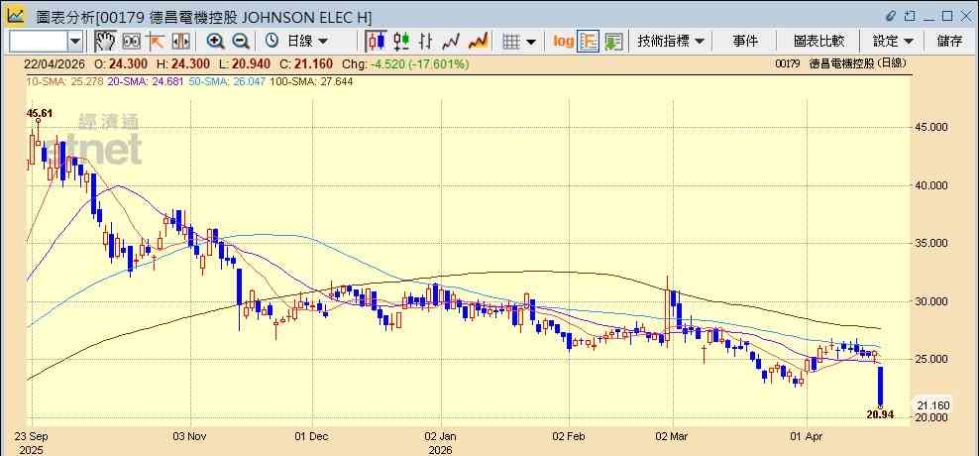This screenshot has height=456, width=980.
Task: Click the stock code input field
Action: point(38,42)
